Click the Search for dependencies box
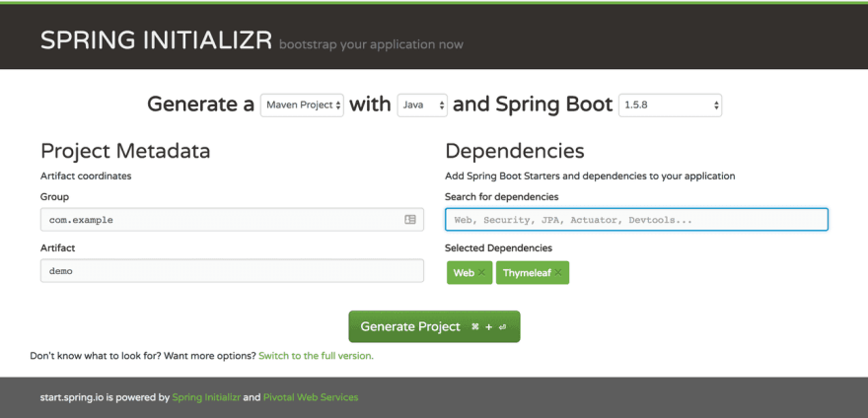The width and height of the screenshot is (868, 418). point(636,220)
